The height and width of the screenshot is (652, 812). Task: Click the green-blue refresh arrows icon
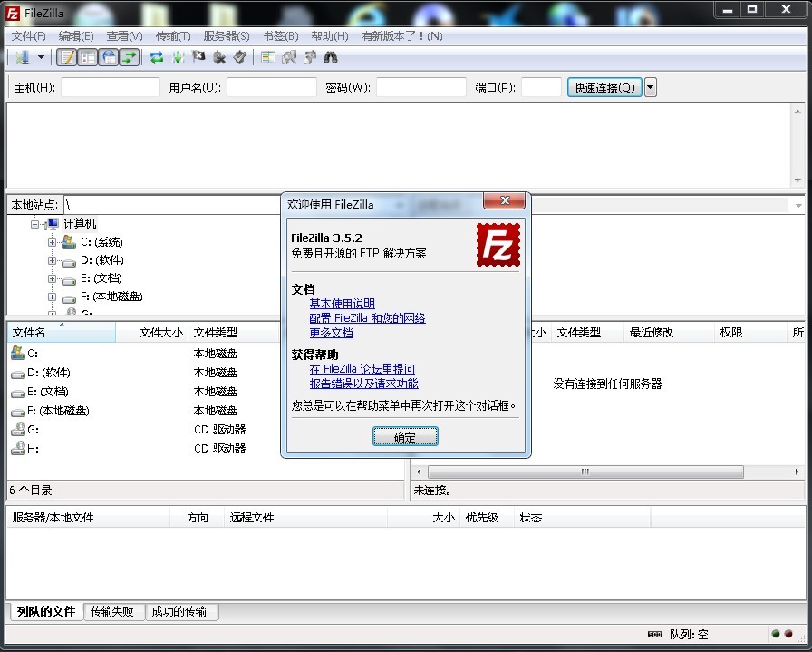pyautogui.click(x=157, y=58)
